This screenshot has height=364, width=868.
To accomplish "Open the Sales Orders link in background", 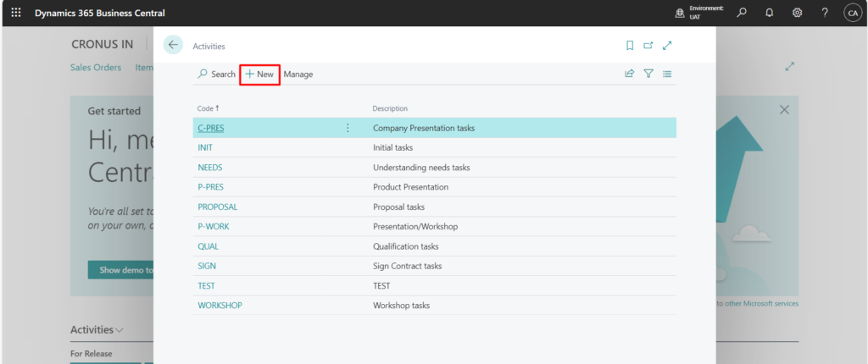I will tap(96, 68).
